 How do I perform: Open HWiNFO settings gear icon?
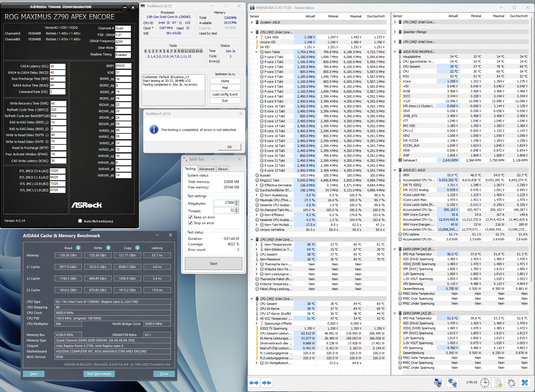click(x=511, y=383)
